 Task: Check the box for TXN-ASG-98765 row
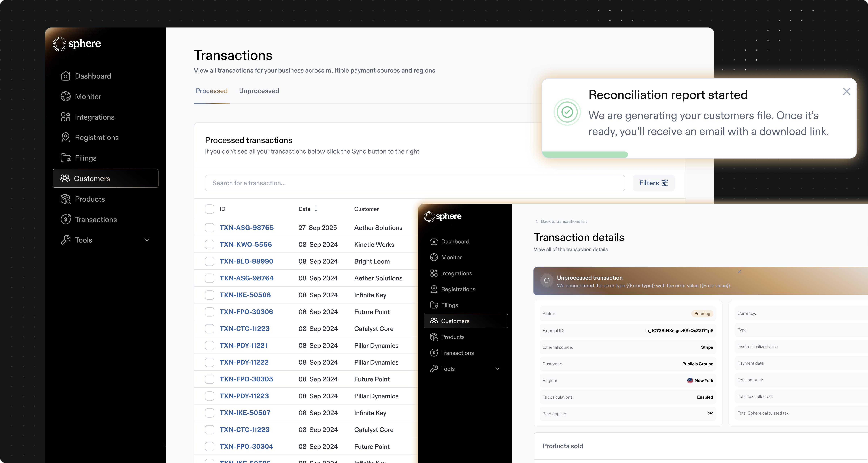tap(210, 228)
